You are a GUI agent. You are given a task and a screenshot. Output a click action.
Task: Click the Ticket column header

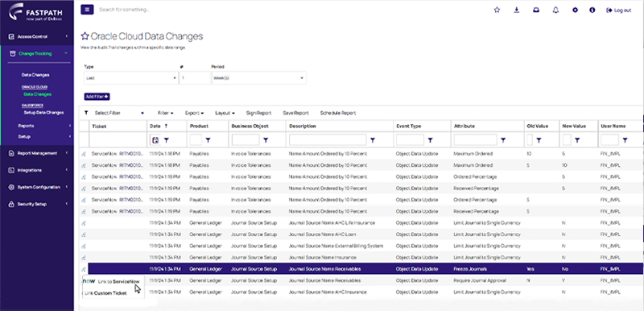(118, 126)
